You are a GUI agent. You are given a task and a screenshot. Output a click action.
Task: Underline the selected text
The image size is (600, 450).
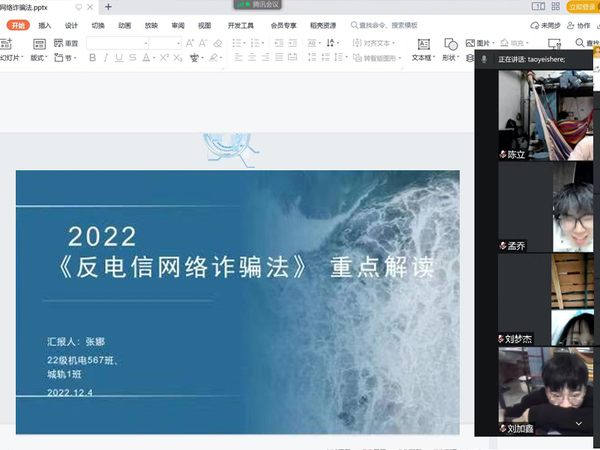120,58
